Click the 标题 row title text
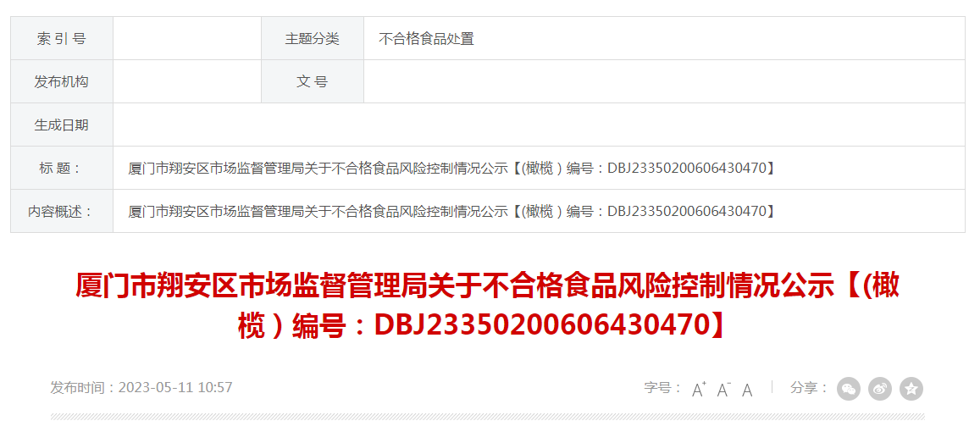Image resolution: width=980 pixels, height=432 pixels. point(451,169)
